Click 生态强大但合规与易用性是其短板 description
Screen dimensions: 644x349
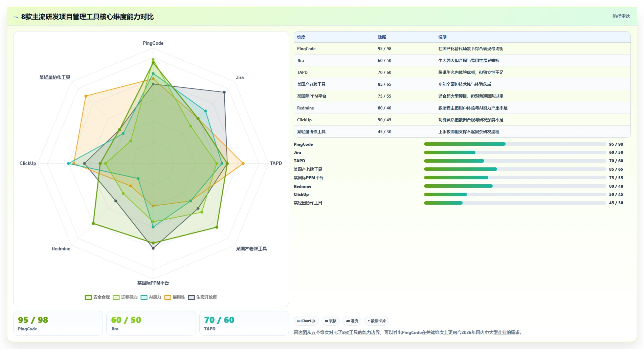pos(469,61)
